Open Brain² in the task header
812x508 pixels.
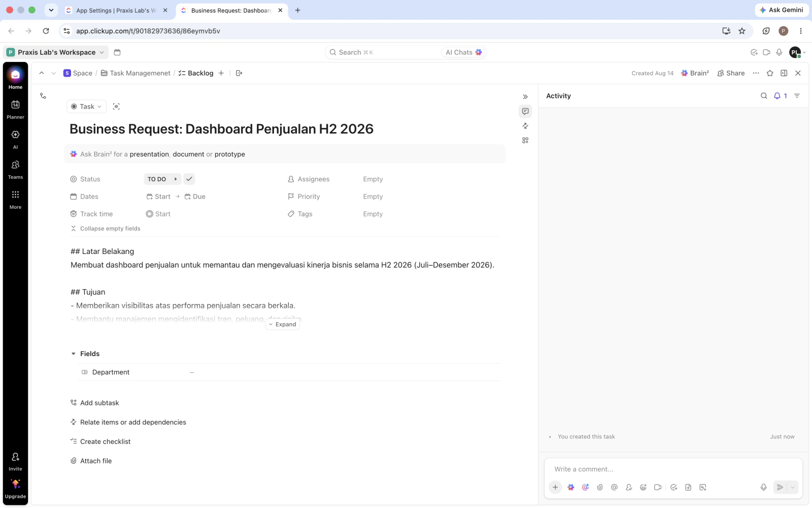(x=695, y=73)
